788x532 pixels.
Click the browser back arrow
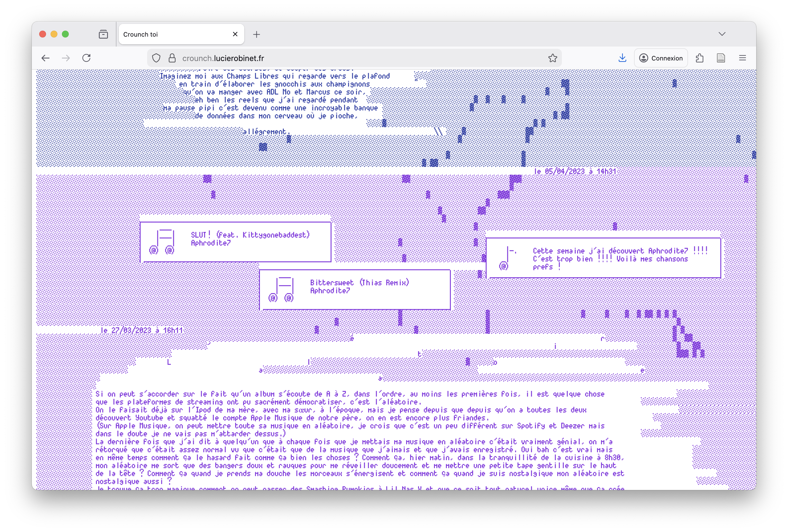[45, 58]
